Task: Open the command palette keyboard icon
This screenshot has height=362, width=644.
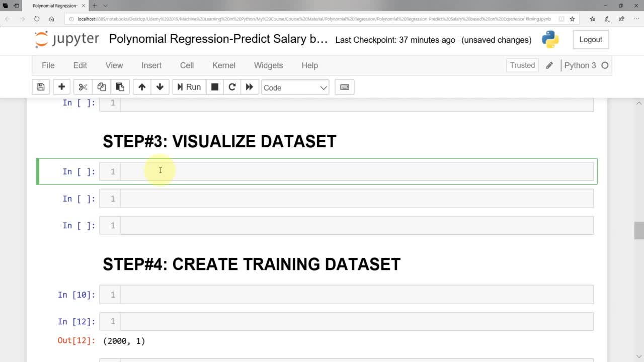Action: coord(344,86)
